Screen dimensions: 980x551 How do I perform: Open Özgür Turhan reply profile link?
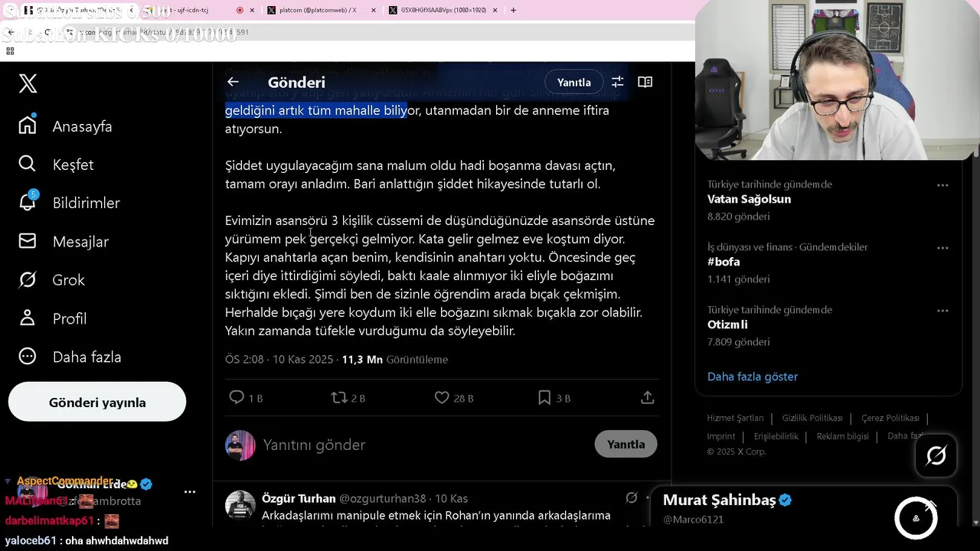coord(299,498)
